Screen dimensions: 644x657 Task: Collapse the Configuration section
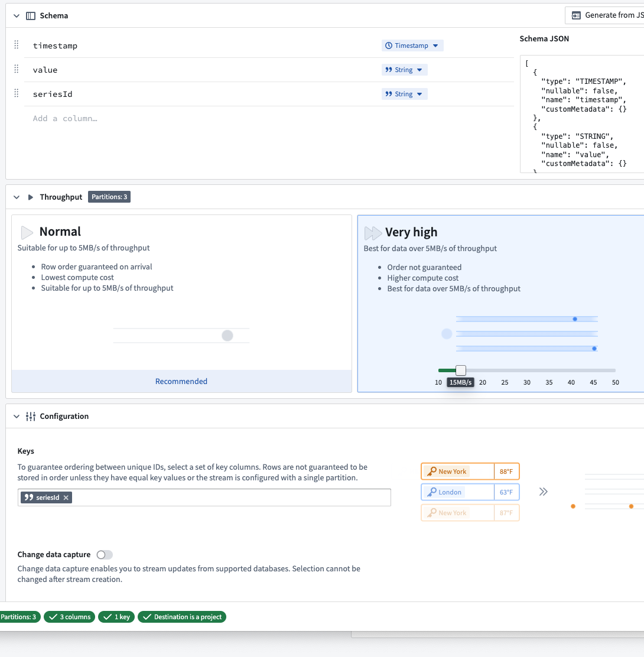[x=17, y=417]
